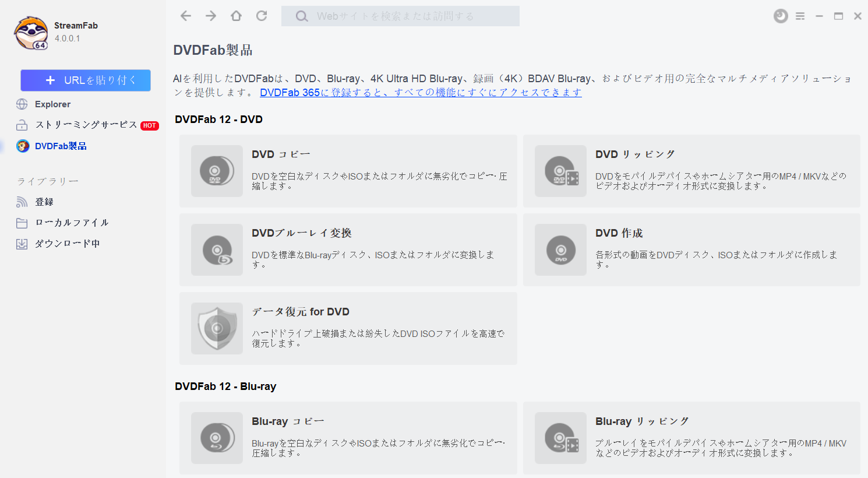Click the DVDブルーレイ変換 description text
This screenshot has width=868, height=478.
click(373, 259)
